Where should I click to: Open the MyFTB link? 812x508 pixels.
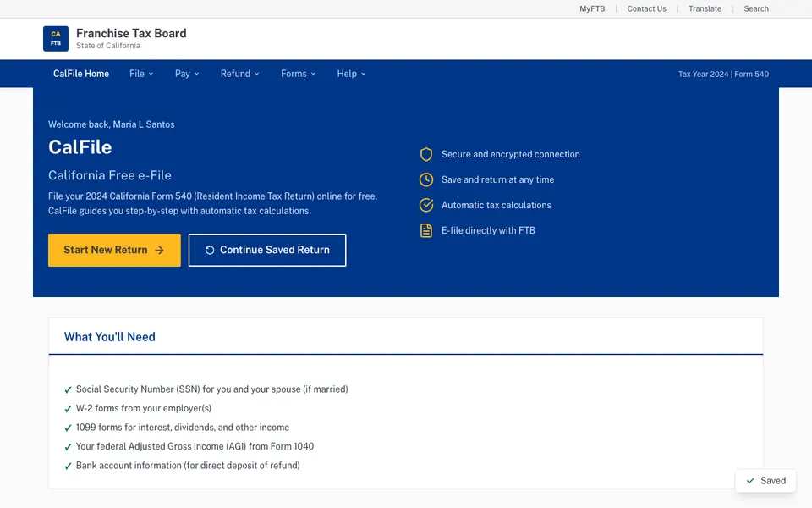tap(592, 8)
